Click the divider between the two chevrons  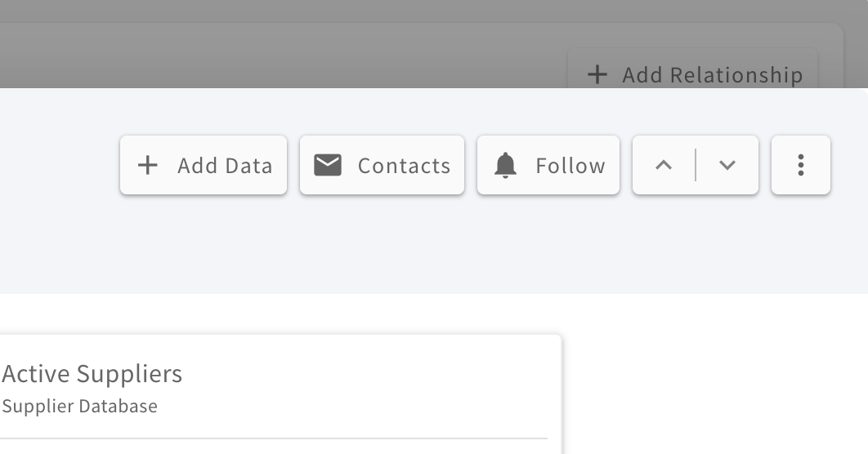[x=696, y=166]
